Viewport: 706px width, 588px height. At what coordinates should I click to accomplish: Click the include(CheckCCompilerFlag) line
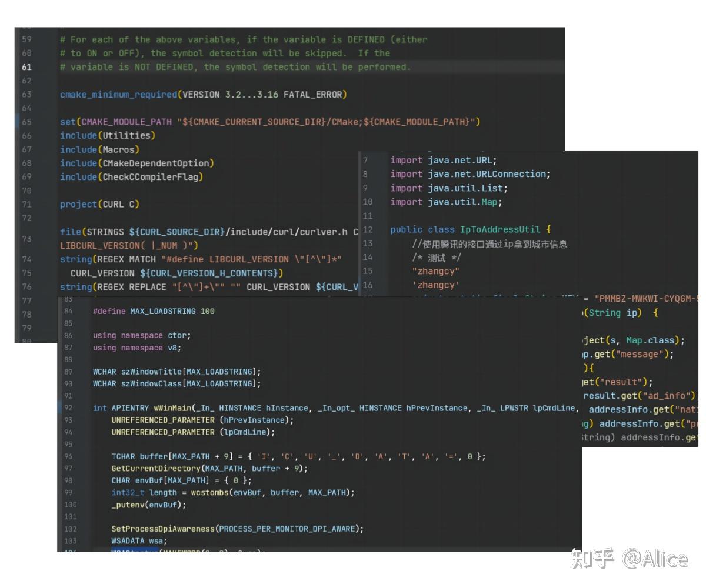(x=132, y=177)
